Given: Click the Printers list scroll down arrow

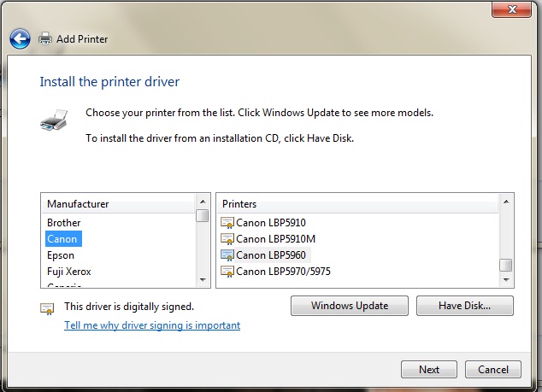Looking at the screenshot, I should coord(506,280).
